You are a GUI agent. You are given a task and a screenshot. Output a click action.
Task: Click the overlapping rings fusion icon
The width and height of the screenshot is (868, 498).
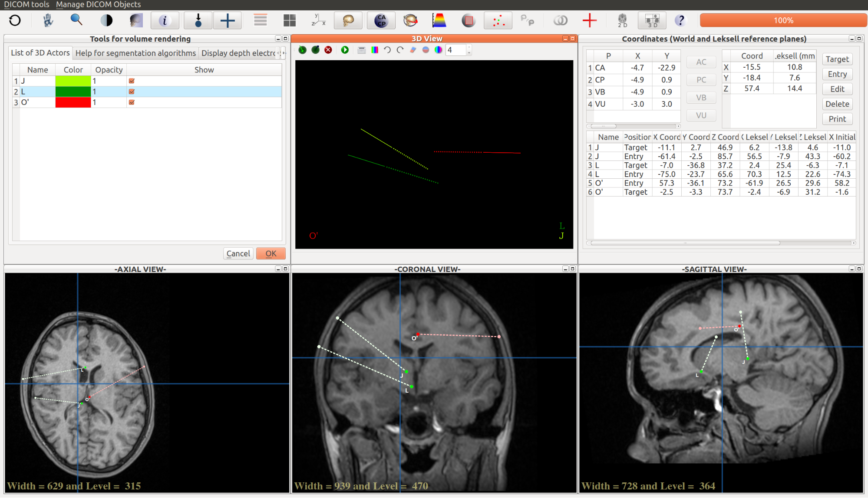(560, 20)
